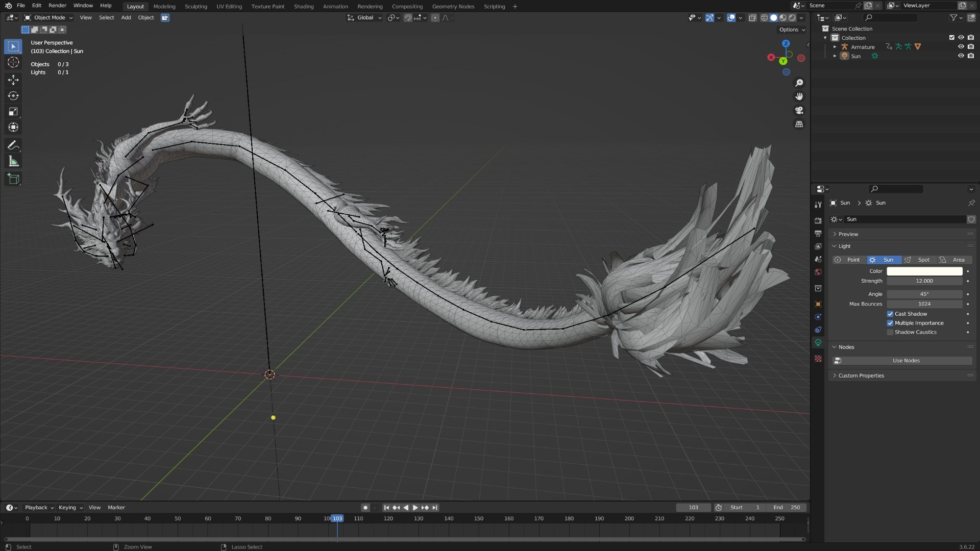Click the Use Nodes button
This screenshot has width=980, height=551.
point(902,361)
